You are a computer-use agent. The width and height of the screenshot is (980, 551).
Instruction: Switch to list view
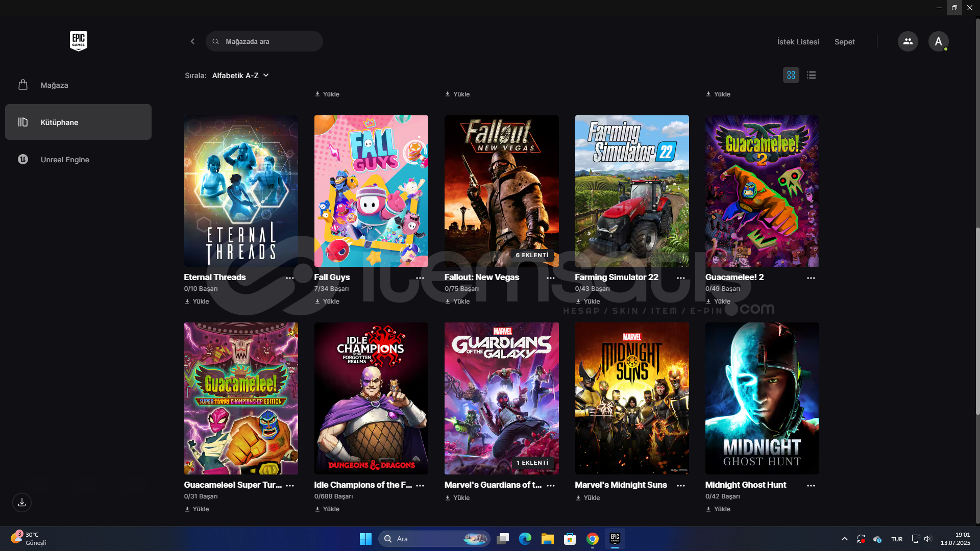click(812, 75)
